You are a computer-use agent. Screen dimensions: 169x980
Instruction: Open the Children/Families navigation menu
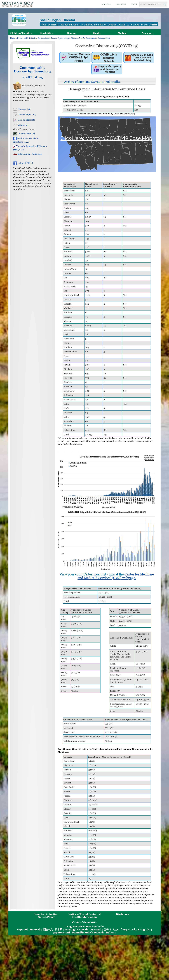[21, 33]
